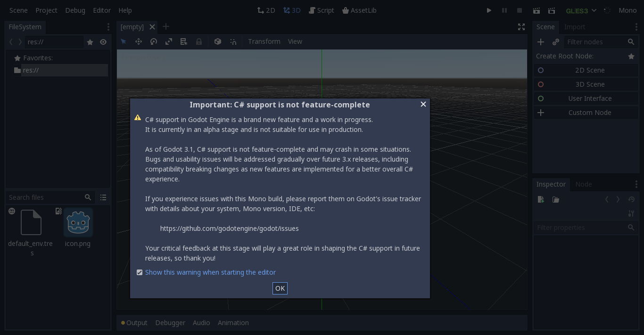
Task: Toggle file list view mode
Action: (x=103, y=197)
